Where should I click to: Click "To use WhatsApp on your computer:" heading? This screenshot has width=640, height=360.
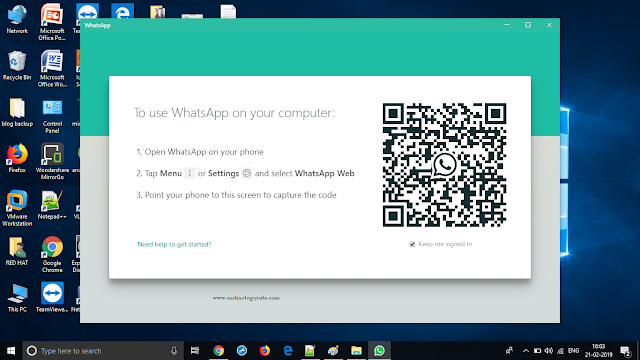pos(234,113)
